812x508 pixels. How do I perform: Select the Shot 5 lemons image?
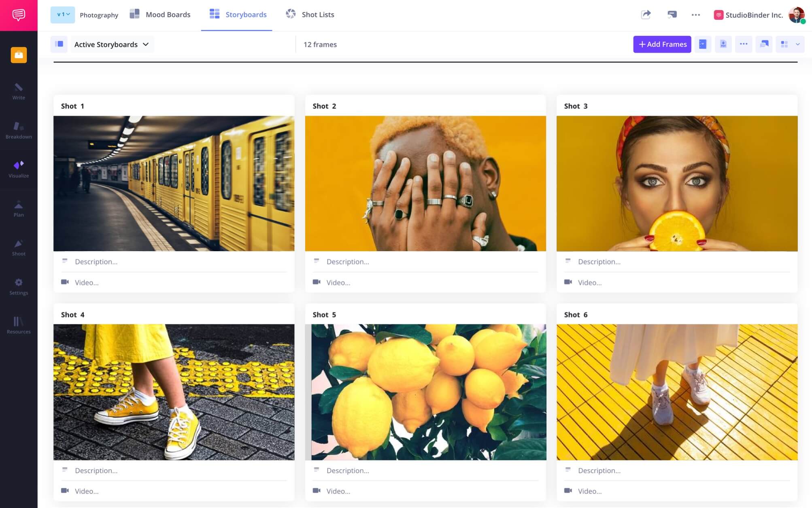pos(425,392)
